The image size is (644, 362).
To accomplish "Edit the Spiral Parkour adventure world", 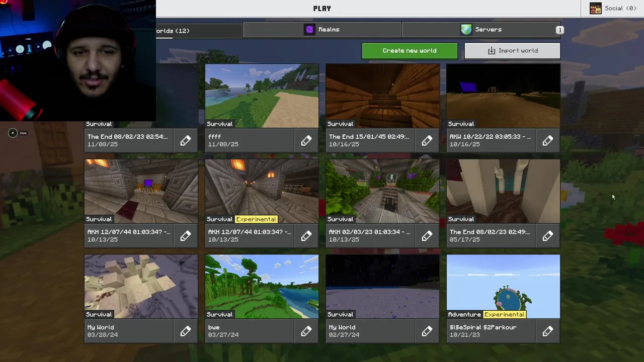I will pyautogui.click(x=548, y=331).
